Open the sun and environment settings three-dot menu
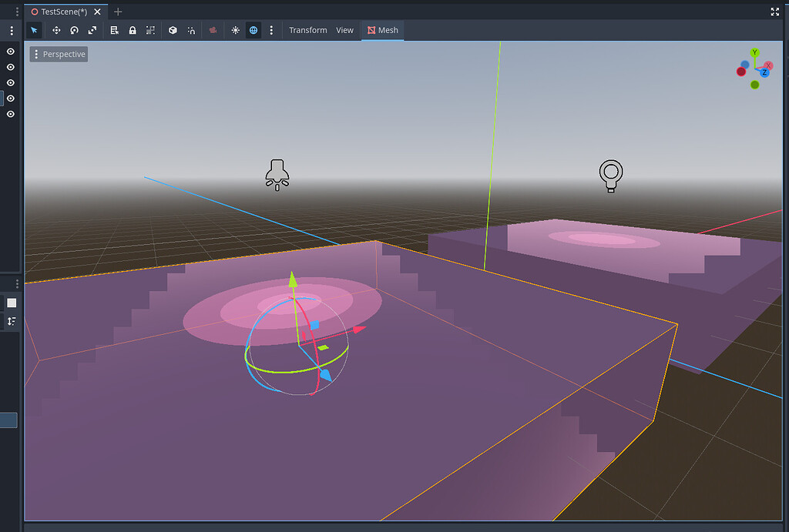The image size is (789, 532). (272, 30)
